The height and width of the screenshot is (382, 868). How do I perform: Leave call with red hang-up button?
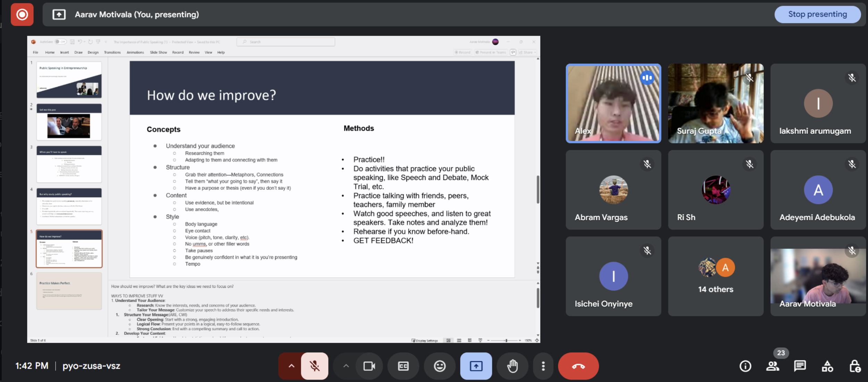click(x=578, y=366)
